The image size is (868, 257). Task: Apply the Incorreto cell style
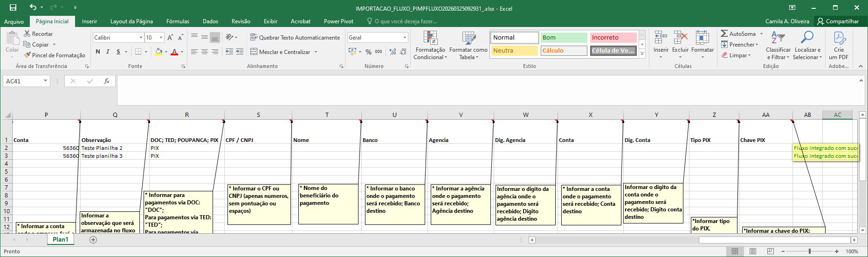613,37
